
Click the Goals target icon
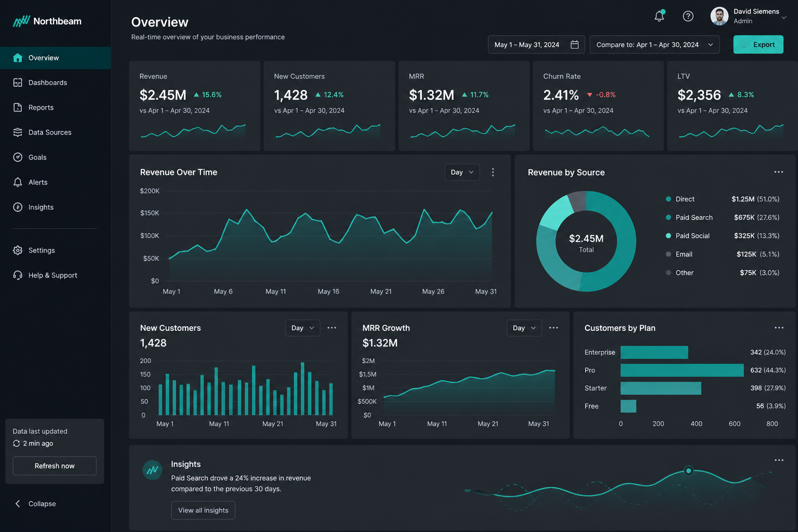pos(18,157)
